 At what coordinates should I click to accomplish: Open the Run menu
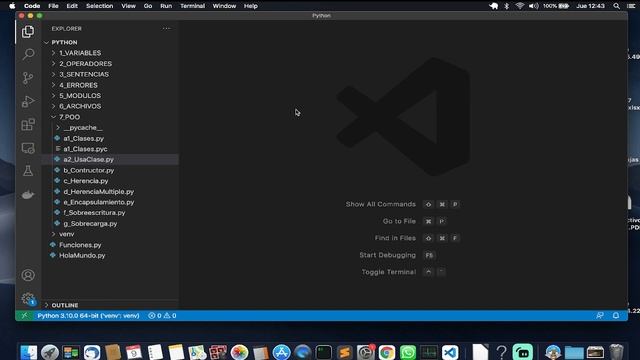coord(166,6)
